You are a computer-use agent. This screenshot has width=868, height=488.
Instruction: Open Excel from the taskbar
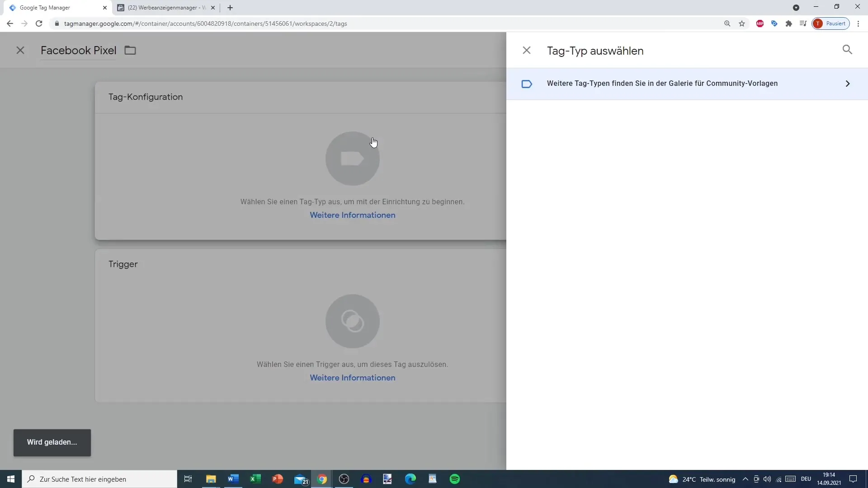(255, 479)
